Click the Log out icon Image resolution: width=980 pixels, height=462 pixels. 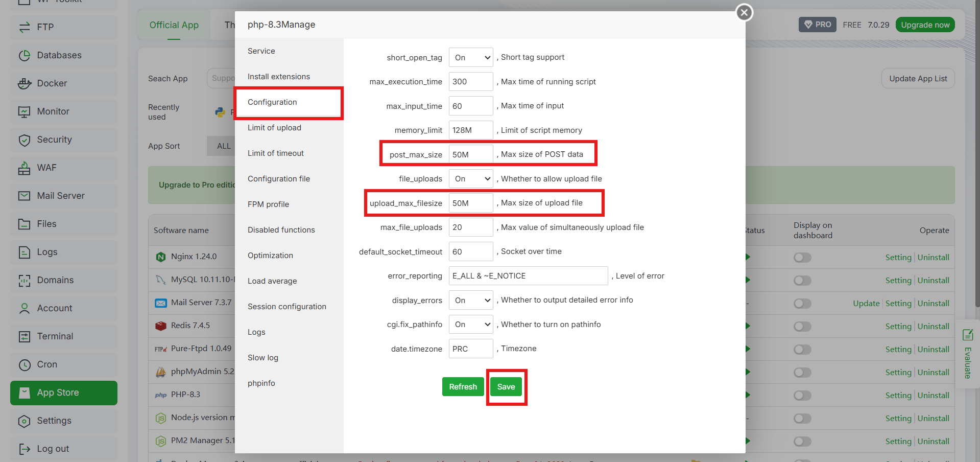[25, 449]
